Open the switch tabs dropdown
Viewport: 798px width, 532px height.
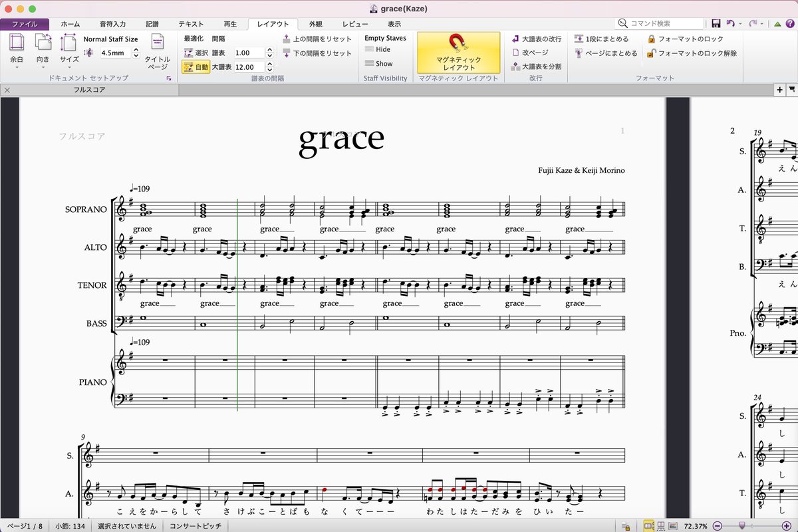pos(792,88)
